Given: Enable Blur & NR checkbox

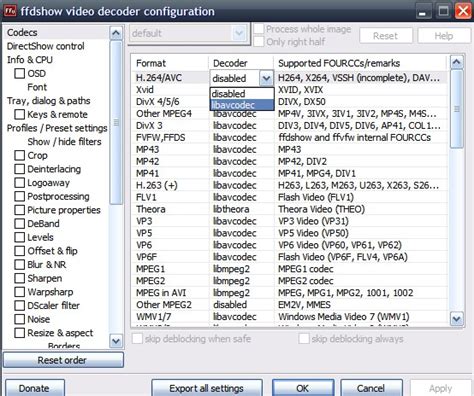Looking at the screenshot, I should [20, 265].
